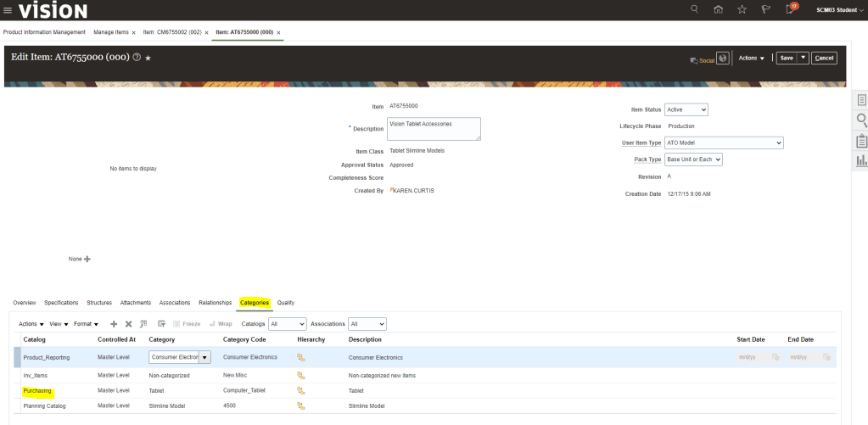The image size is (868, 425).
Task: Close the CM6755002 item tab
Action: [x=206, y=32]
